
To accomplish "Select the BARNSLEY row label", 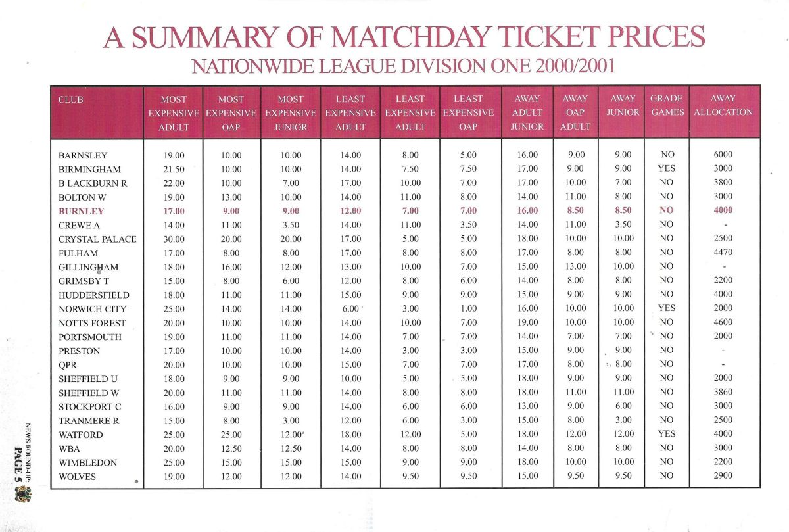I will tap(83, 156).
